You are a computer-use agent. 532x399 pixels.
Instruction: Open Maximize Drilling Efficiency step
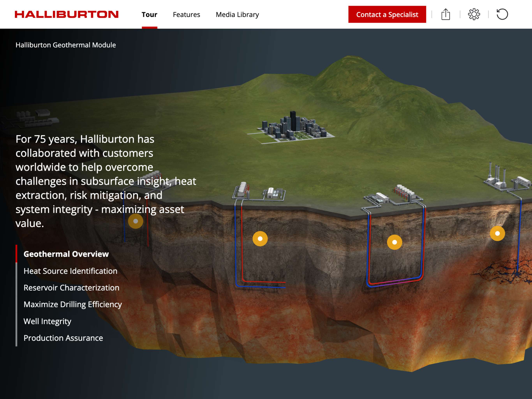pos(73,305)
